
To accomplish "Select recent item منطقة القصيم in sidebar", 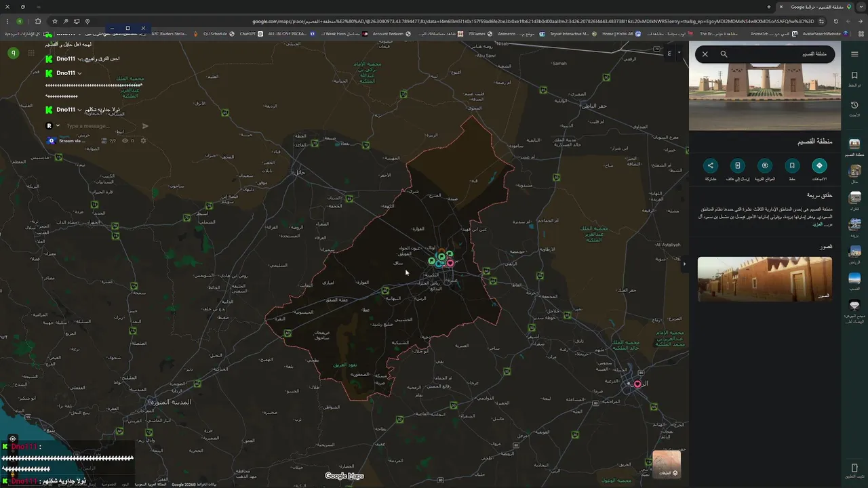I will click(x=854, y=146).
